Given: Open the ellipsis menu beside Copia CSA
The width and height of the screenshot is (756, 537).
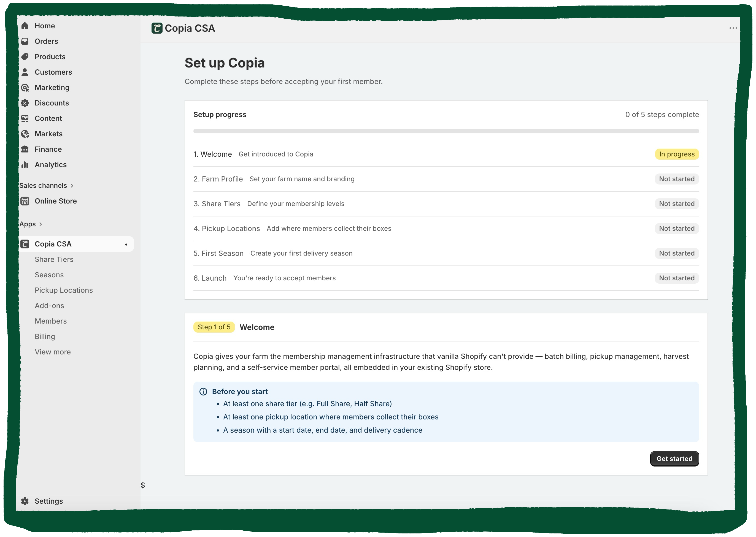Looking at the screenshot, I should 733,28.
